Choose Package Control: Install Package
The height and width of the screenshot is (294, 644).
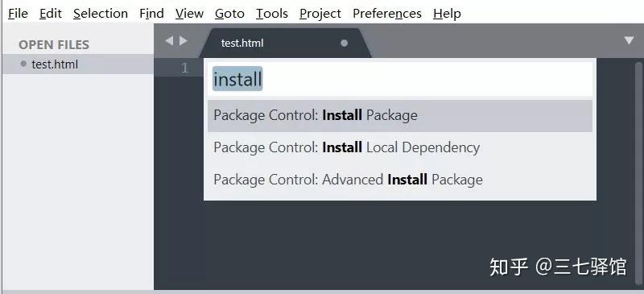pos(399,115)
